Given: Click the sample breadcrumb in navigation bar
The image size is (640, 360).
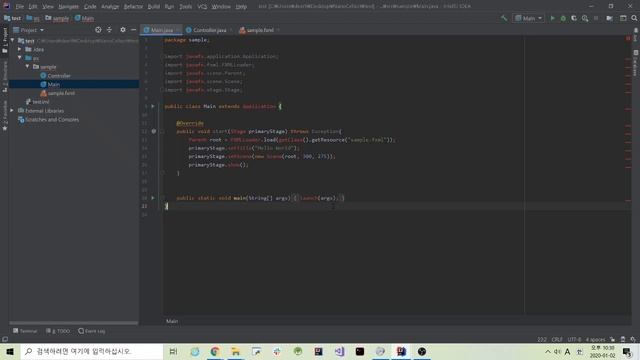Looking at the screenshot, I should point(57,18).
